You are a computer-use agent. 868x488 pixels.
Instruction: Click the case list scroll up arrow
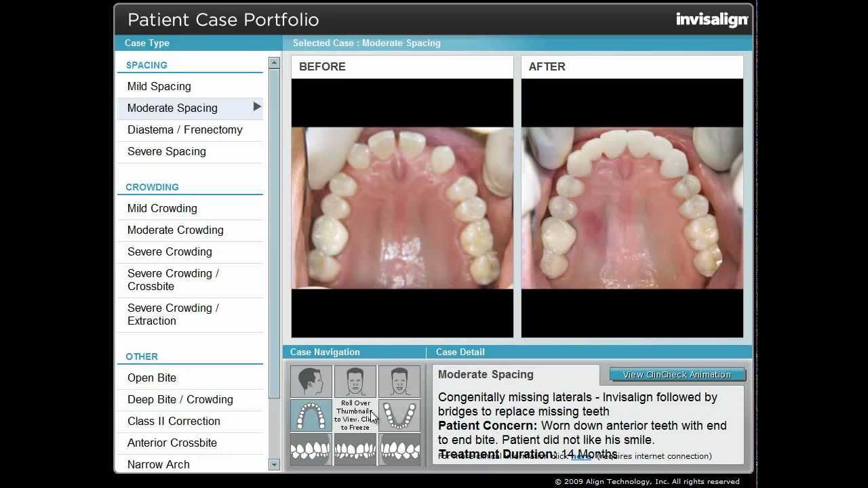(274, 63)
